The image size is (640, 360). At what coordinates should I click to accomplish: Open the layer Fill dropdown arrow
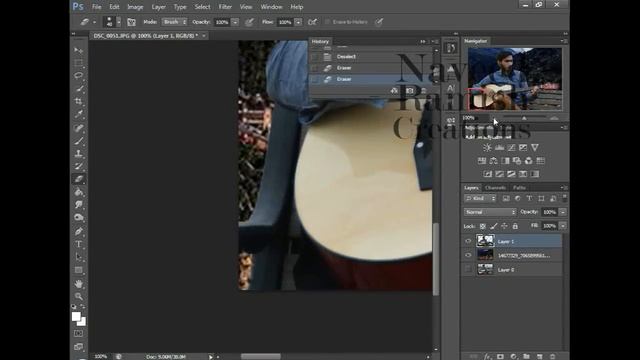click(x=562, y=226)
